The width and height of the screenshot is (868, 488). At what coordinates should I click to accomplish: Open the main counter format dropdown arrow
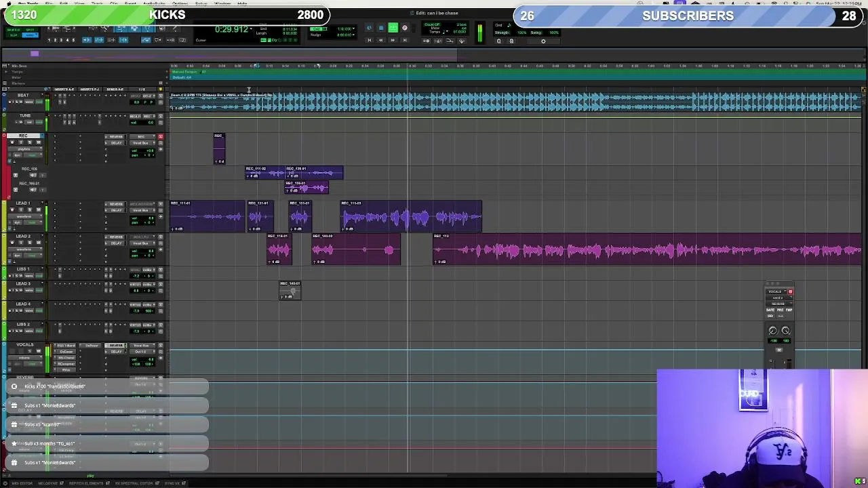[251, 28]
